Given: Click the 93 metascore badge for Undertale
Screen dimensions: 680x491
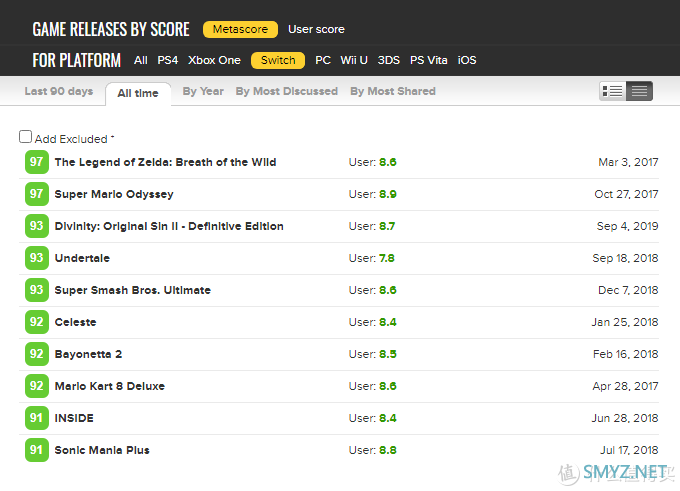Looking at the screenshot, I should tap(37, 258).
